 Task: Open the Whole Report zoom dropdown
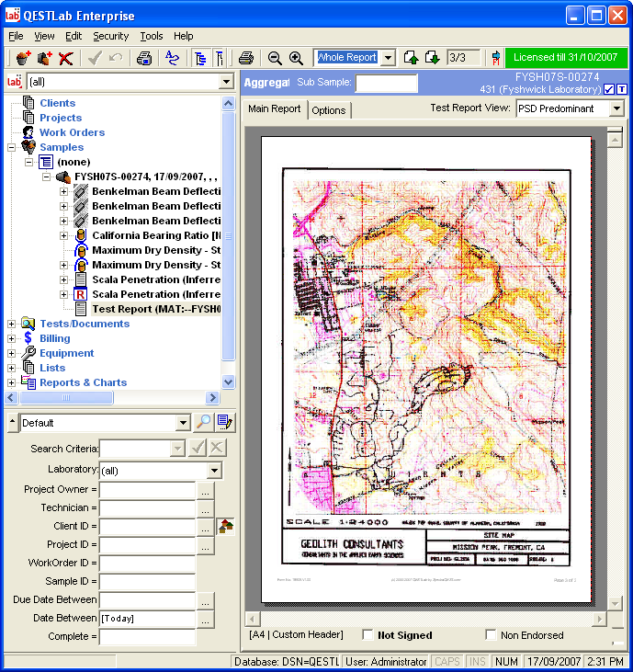pyautogui.click(x=388, y=58)
